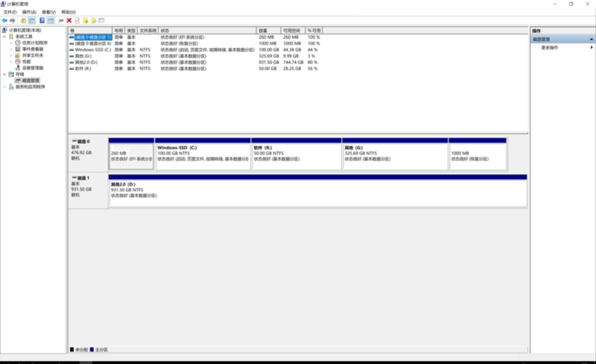
Task: Sort the volume list by 文件系统 column
Action: tap(148, 30)
